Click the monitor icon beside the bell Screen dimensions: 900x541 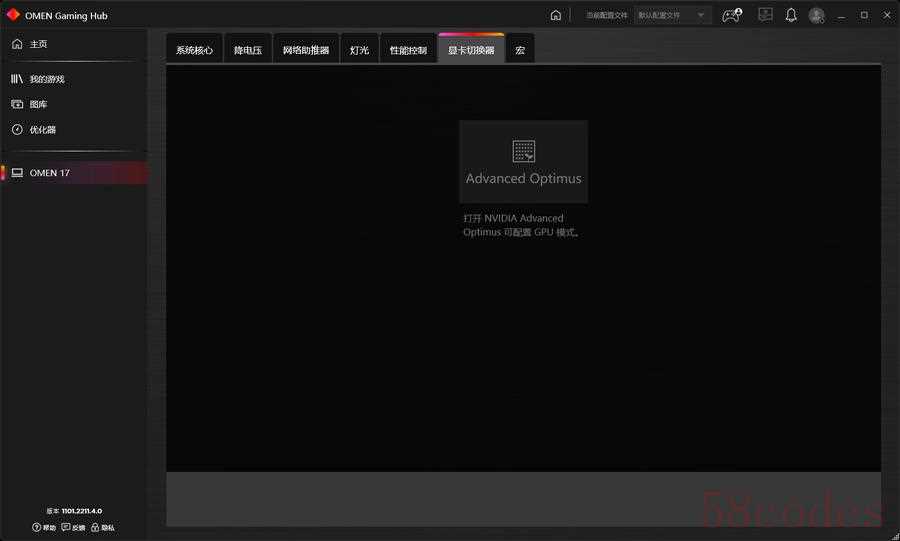[x=765, y=15]
